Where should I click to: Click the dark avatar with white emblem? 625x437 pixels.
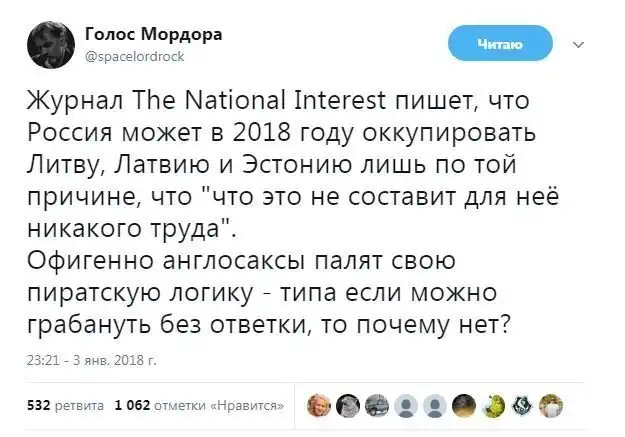(x=522, y=404)
